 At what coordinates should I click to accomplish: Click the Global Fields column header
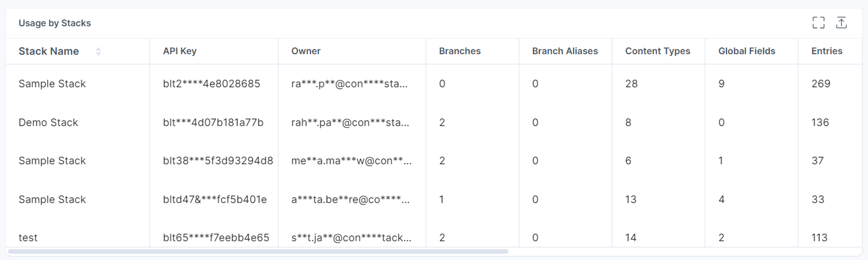coord(746,51)
